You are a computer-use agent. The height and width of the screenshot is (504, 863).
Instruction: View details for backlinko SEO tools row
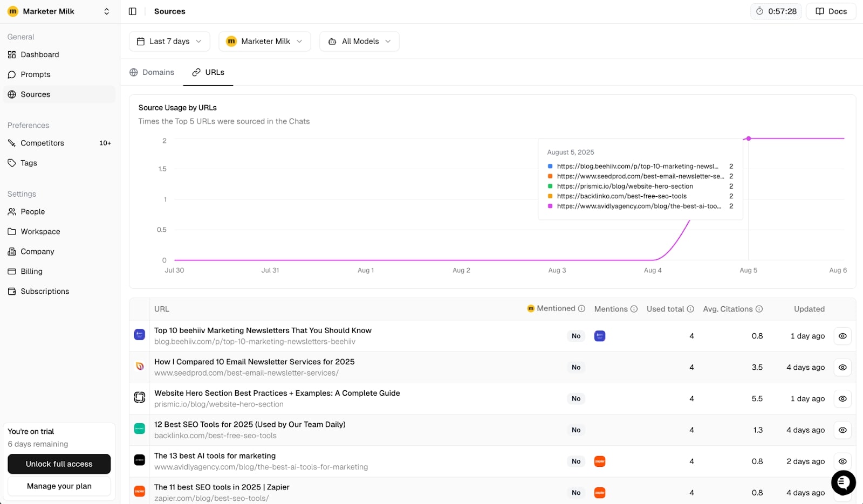pyautogui.click(x=843, y=430)
